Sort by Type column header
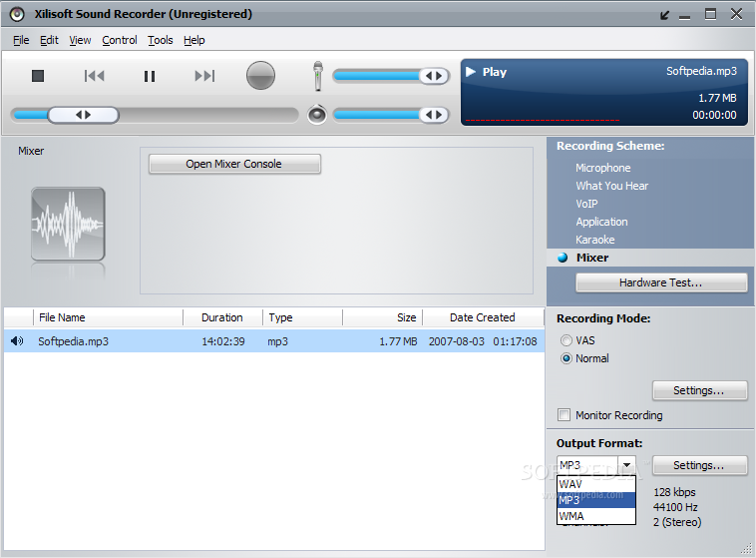Screen dimensions: 756x558 coord(303,317)
